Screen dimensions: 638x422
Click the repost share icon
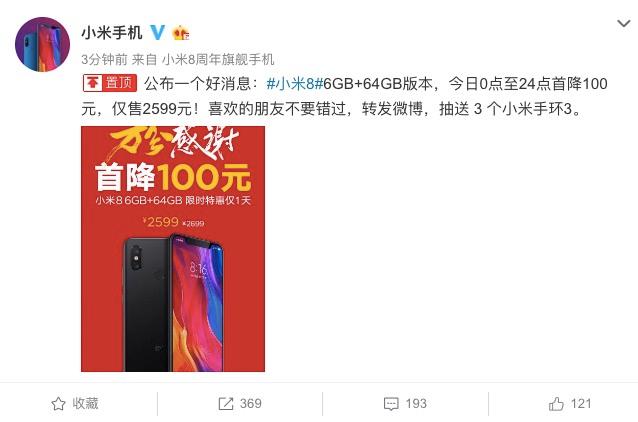[226, 404]
